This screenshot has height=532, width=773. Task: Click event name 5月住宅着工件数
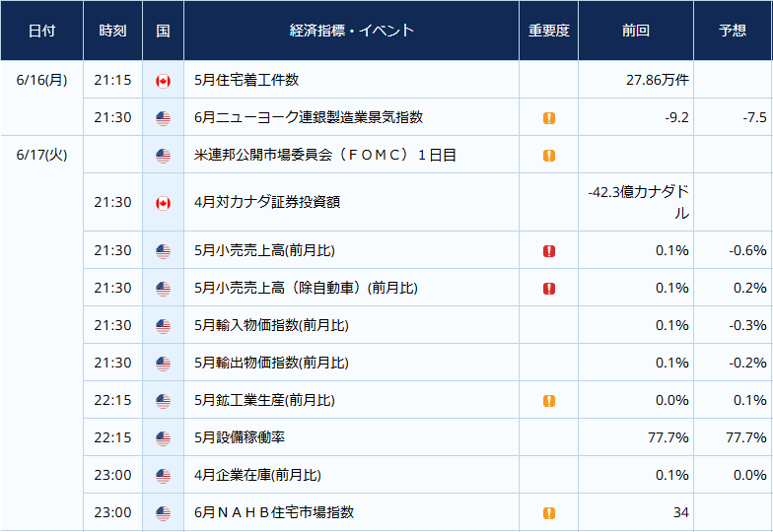246,80
